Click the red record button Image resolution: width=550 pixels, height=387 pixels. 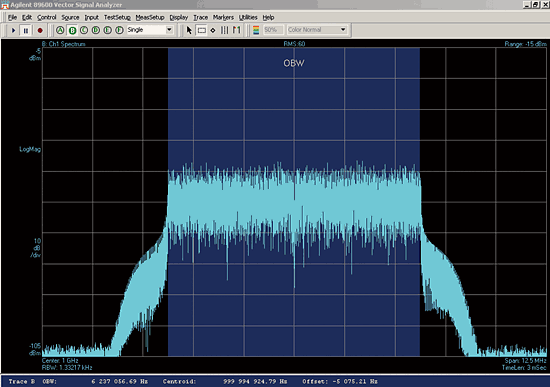[40, 30]
